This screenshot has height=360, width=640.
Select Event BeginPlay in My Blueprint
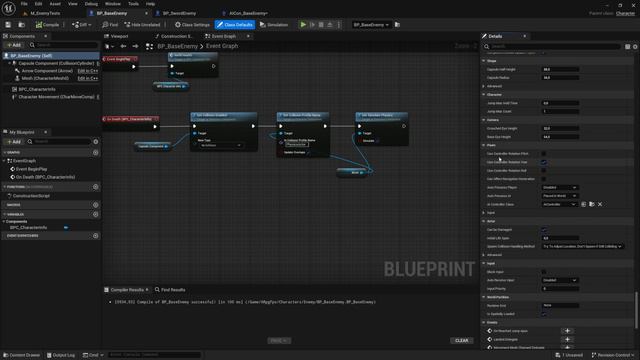[x=31, y=169]
